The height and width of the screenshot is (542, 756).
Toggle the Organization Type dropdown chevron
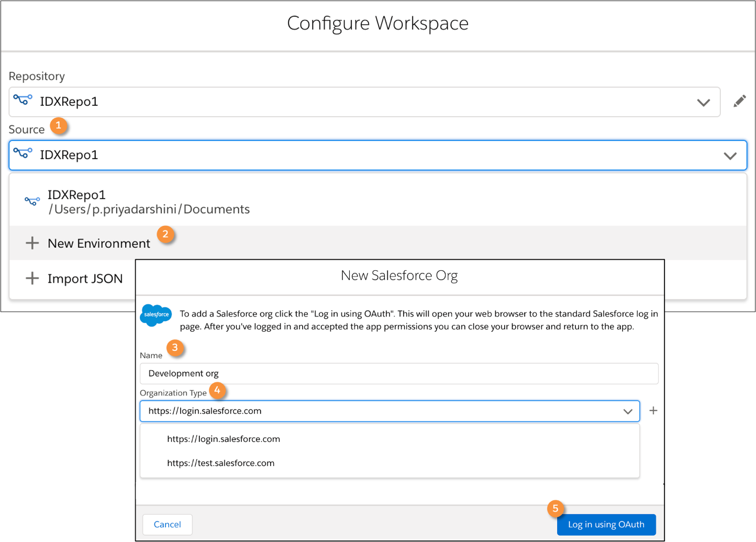coord(628,412)
